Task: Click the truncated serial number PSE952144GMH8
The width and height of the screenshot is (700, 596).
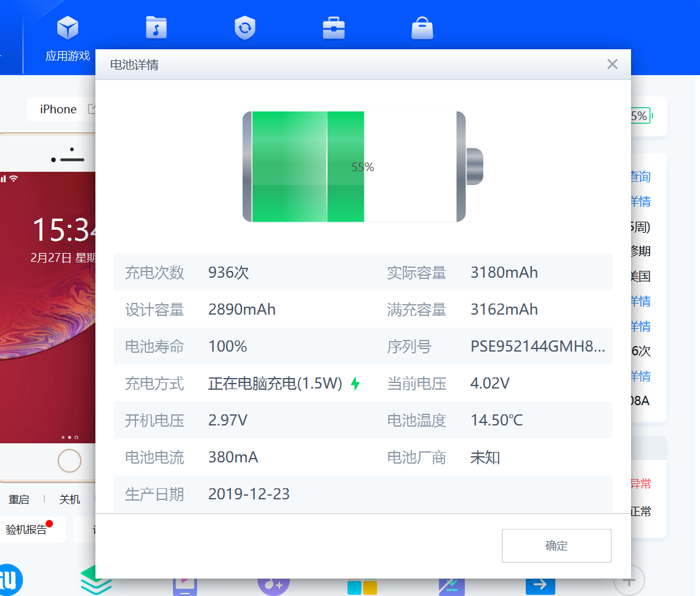Action: click(x=537, y=347)
